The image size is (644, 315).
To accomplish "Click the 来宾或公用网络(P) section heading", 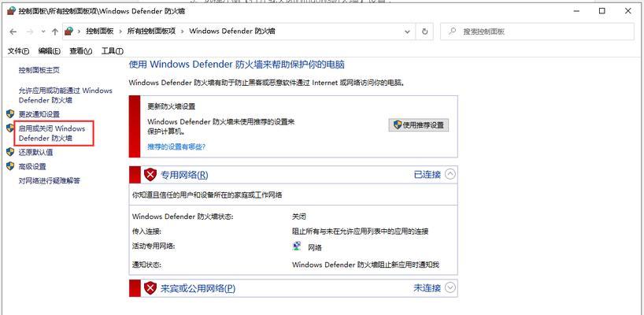I will click(198, 288).
